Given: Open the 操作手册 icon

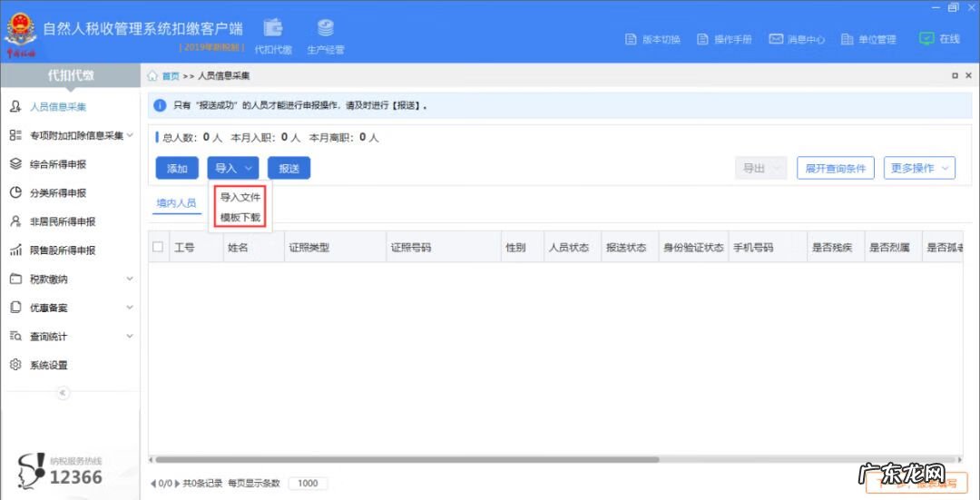Looking at the screenshot, I should [702, 39].
